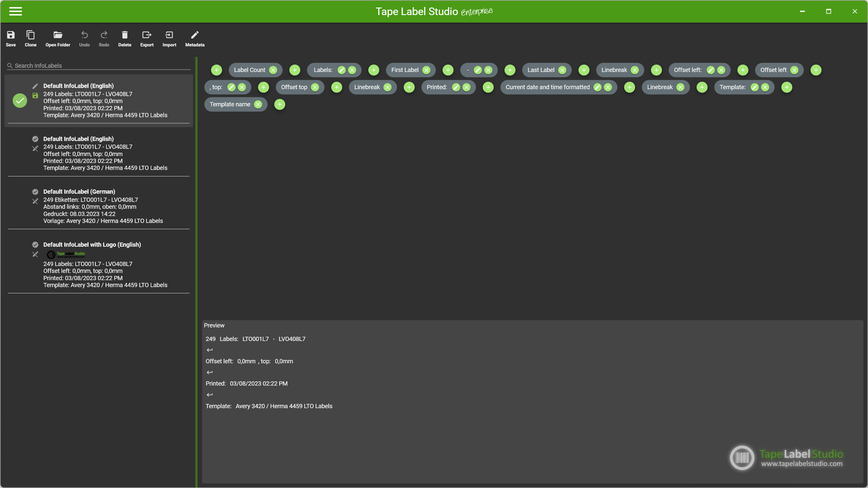The image size is (868, 488).
Task: Click the green active checkmark of first InfoLabel
Action: pos(20,100)
